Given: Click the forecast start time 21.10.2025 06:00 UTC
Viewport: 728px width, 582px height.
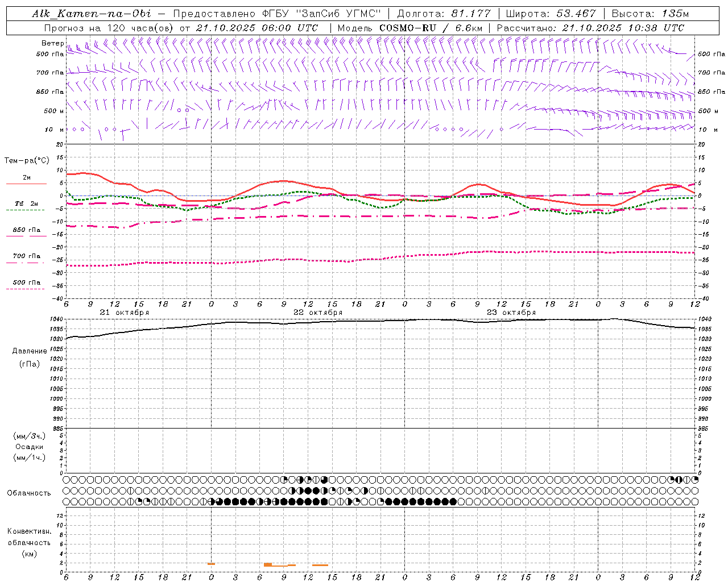Looking at the screenshot, I should (257, 28).
